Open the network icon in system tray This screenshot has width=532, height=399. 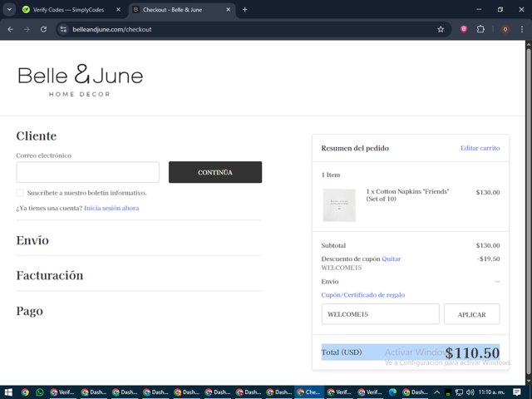[x=459, y=392]
